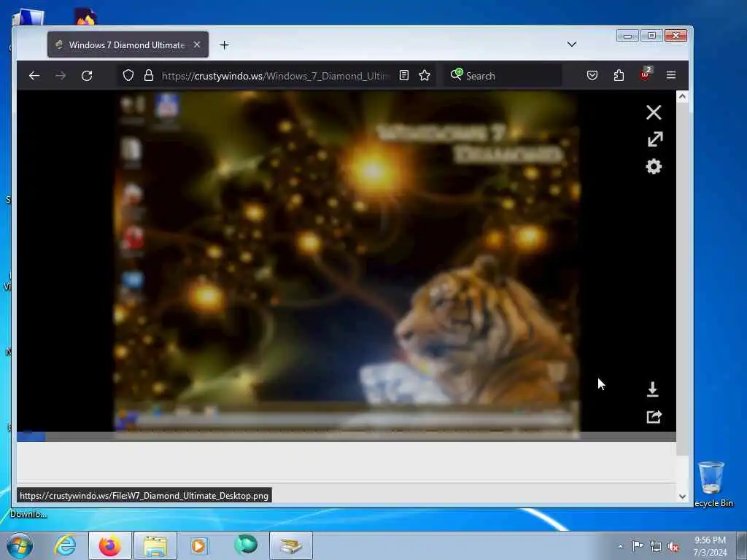Screen dimensions: 747x560
Task: Open a new tab with plus button
Action: click(225, 44)
